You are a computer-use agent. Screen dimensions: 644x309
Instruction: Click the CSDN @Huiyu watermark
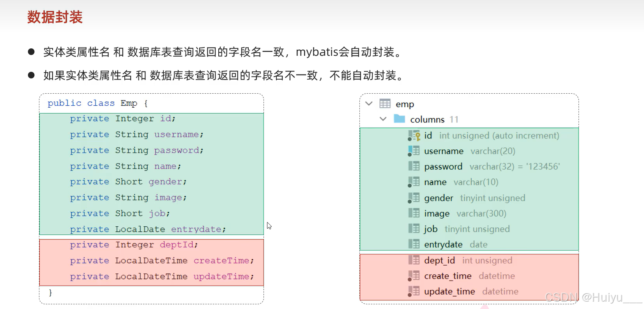(593, 297)
